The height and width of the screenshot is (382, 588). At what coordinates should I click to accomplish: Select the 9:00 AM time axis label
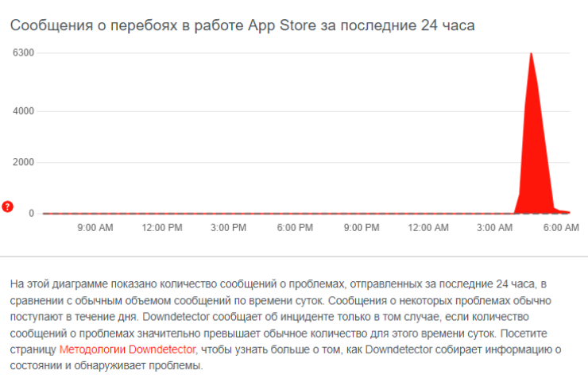(94, 229)
